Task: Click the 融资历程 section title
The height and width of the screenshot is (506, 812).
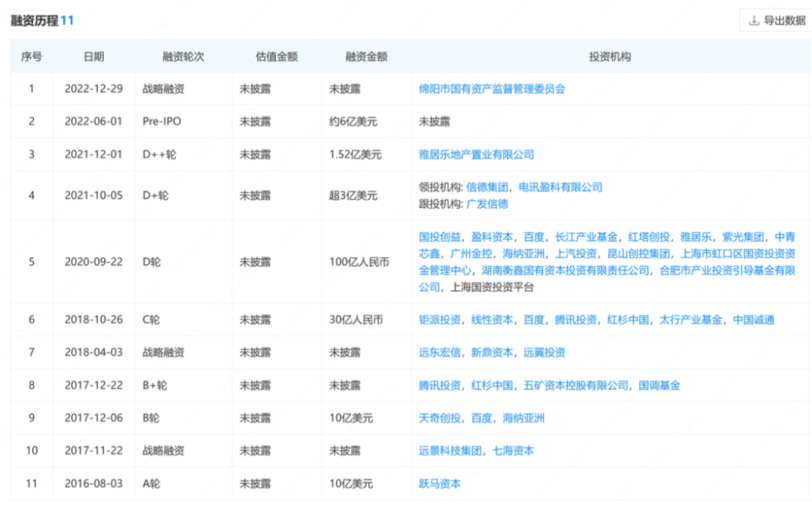Action: 35,21
